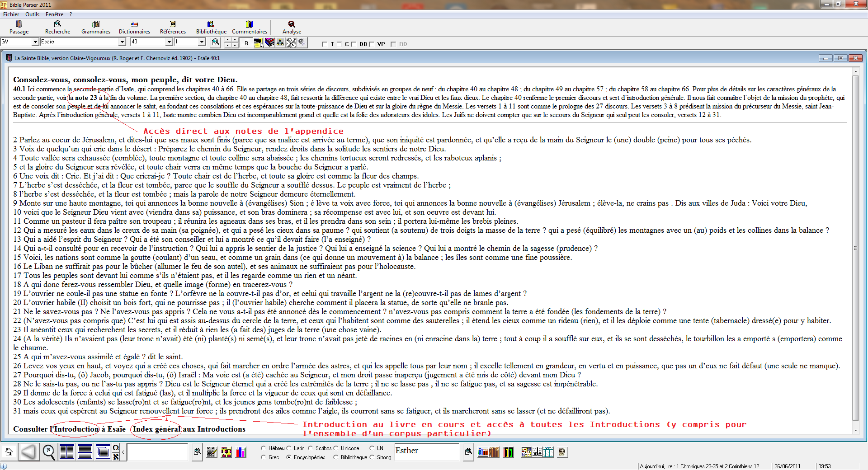The image size is (868, 470).
Task: Click the large magnifying glass icon
Action: click(x=49, y=451)
